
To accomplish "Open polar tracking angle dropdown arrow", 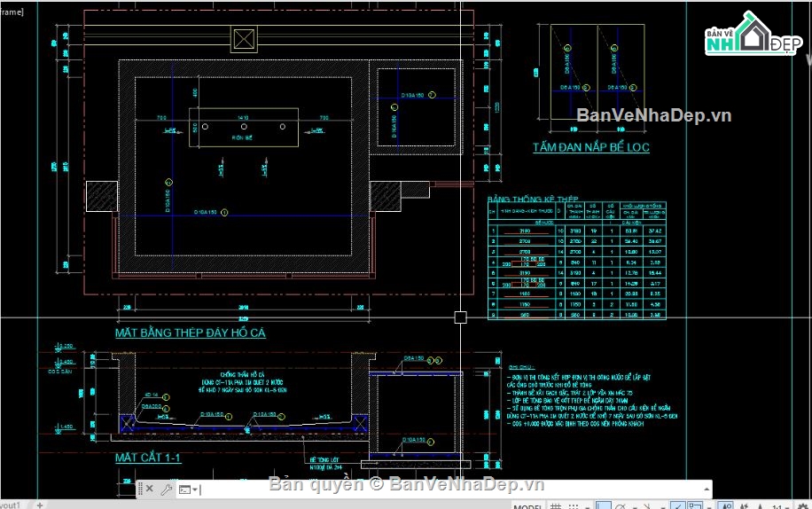I will (635, 507).
